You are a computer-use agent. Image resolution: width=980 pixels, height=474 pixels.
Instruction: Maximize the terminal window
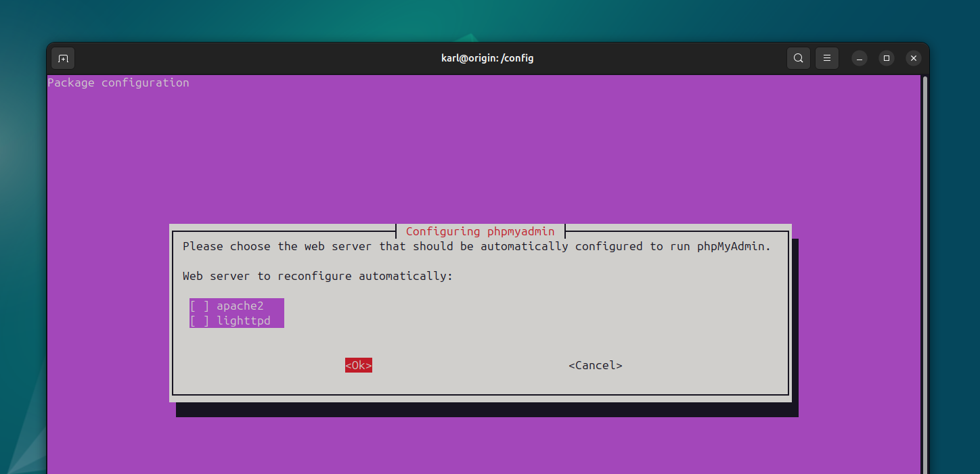[887, 58]
